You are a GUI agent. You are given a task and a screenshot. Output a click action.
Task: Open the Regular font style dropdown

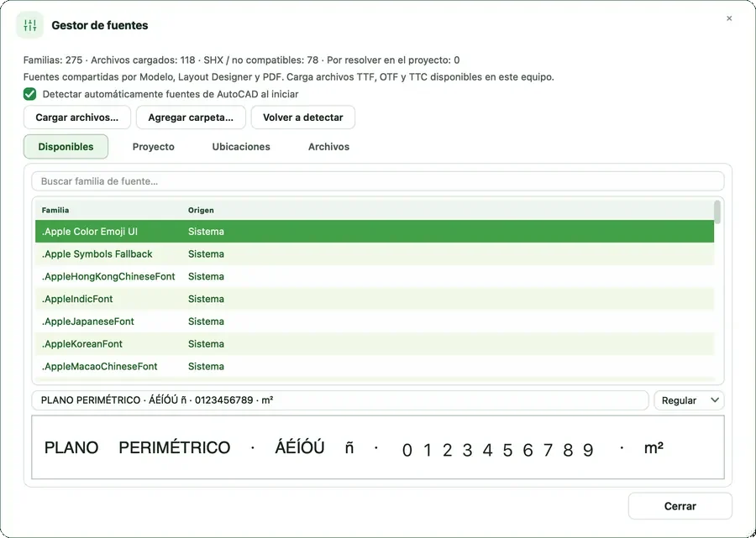point(689,400)
